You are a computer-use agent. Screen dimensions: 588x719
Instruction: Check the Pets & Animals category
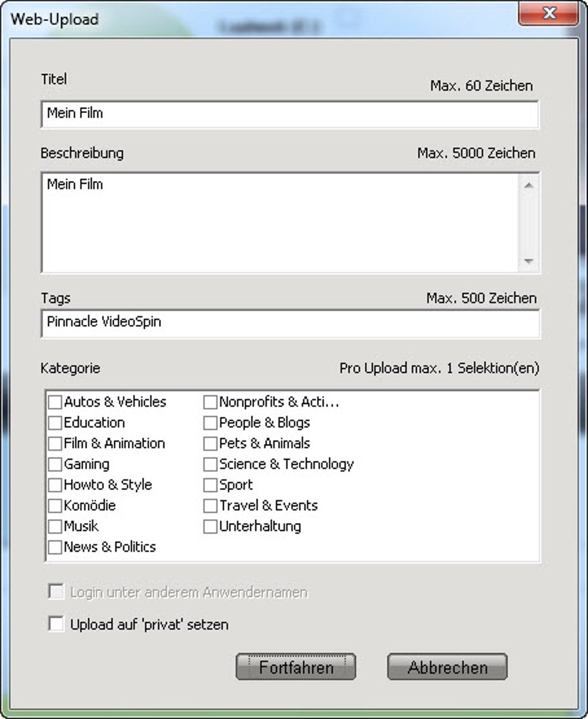(210, 443)
